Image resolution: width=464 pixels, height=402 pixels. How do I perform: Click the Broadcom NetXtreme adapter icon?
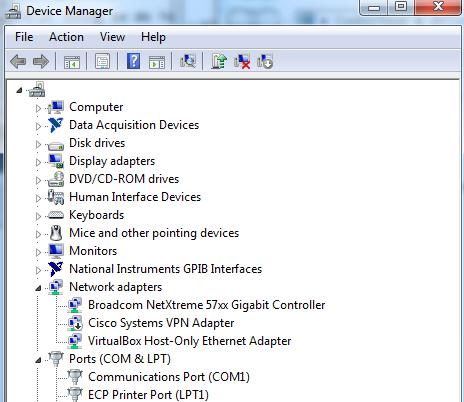click(75, 305)
